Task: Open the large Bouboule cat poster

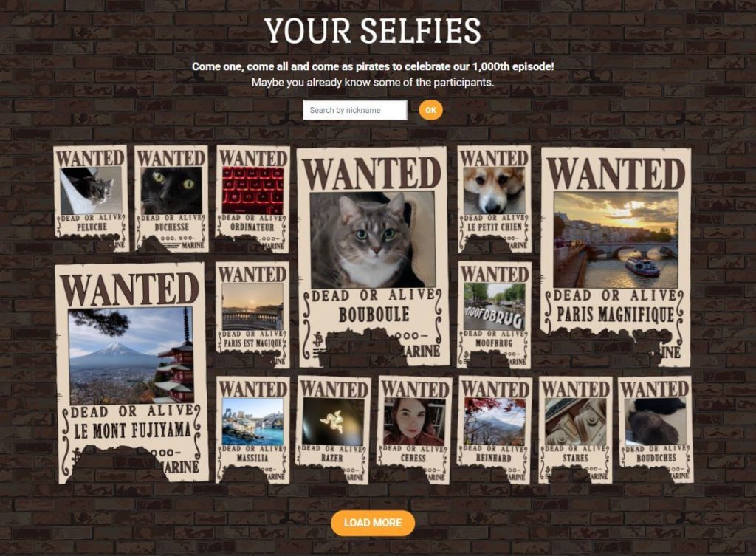Action: (373, 257)
